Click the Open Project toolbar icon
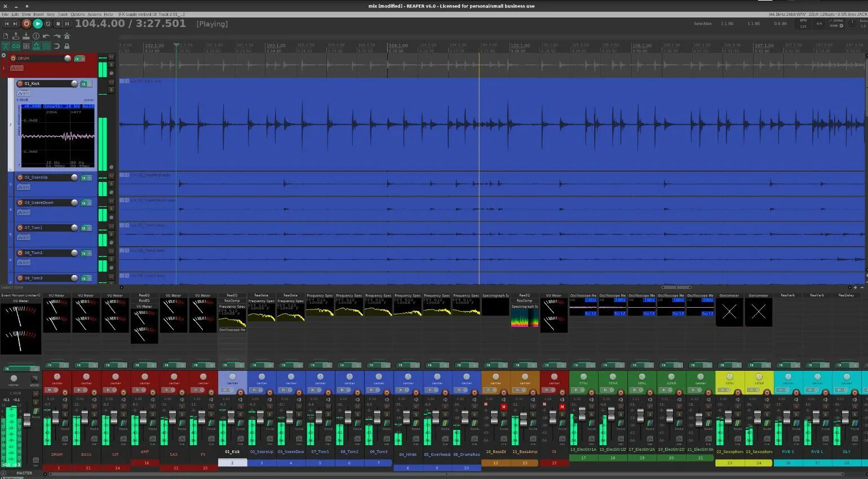Viewport: 868px width, 479px height. (x=16, y=36)
